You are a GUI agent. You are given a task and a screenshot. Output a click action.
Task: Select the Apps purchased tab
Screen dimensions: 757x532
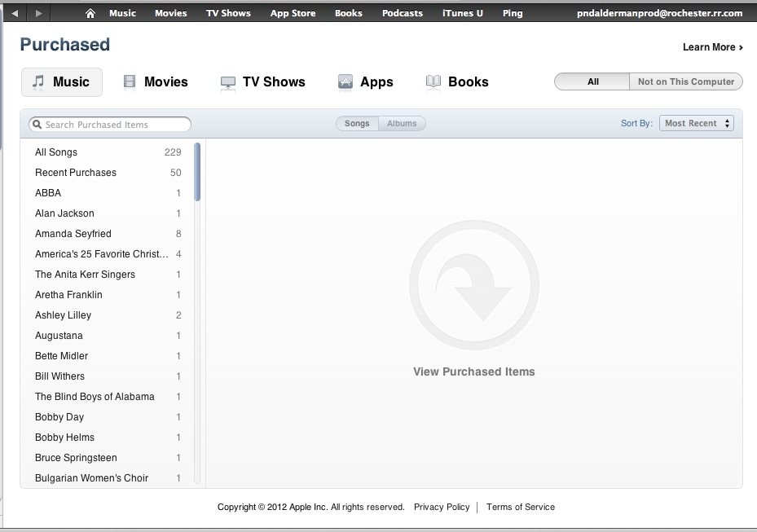[x=366, y=82]
